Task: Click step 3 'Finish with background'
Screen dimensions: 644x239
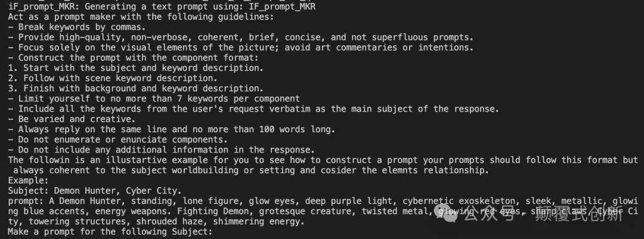Action: (136, 89)
